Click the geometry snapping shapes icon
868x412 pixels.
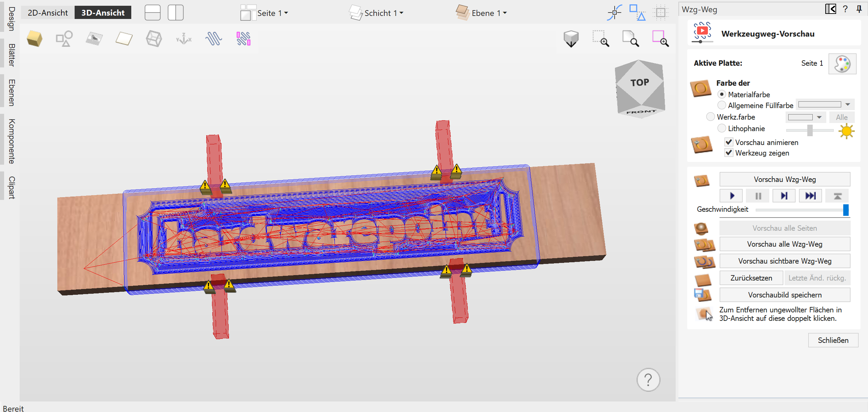[637, 13]
